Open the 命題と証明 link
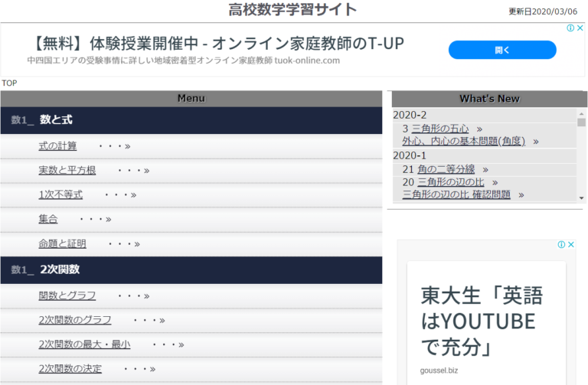Image resolution: width=588 pixels, height=385 pixels. 62,243
